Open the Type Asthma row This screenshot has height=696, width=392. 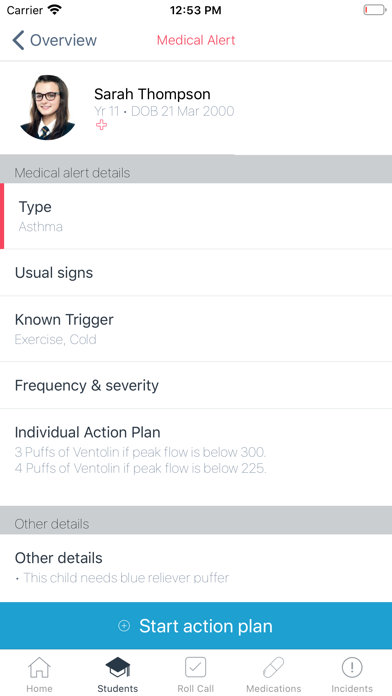click(196, 216)
